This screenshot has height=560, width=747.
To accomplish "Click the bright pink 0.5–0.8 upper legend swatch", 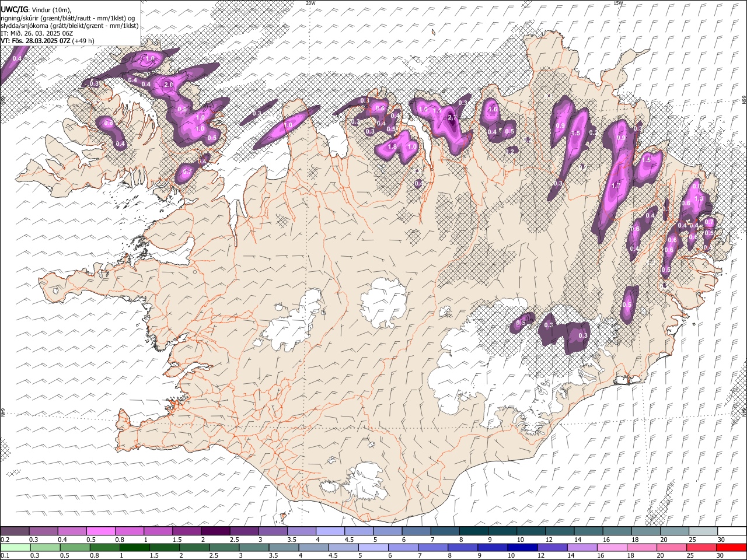I will click(101, 531).
